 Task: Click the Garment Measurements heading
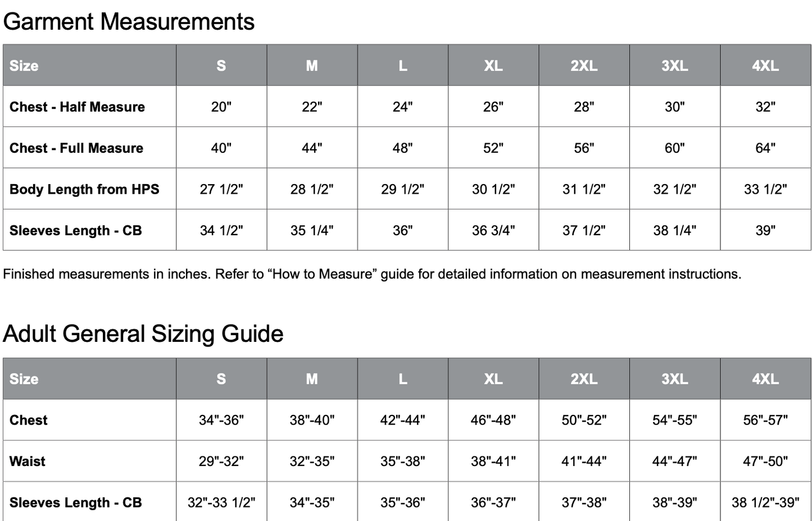tap(129, 22)
